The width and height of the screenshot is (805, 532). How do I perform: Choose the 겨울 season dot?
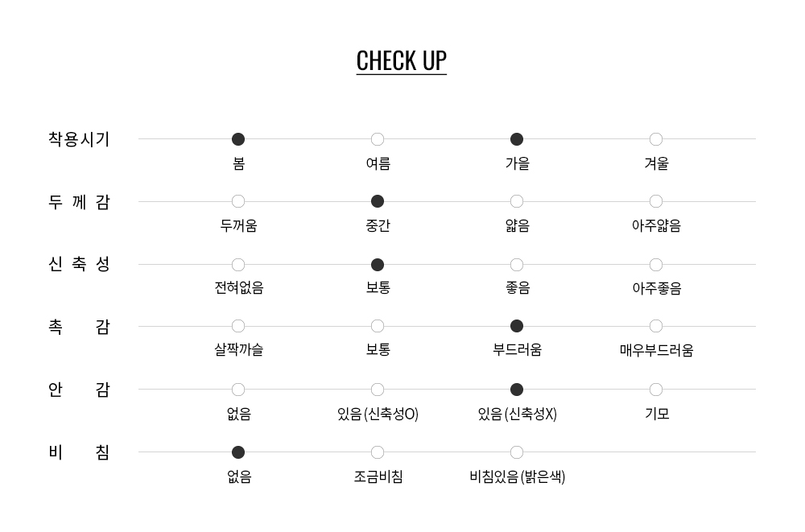[656, 139]
